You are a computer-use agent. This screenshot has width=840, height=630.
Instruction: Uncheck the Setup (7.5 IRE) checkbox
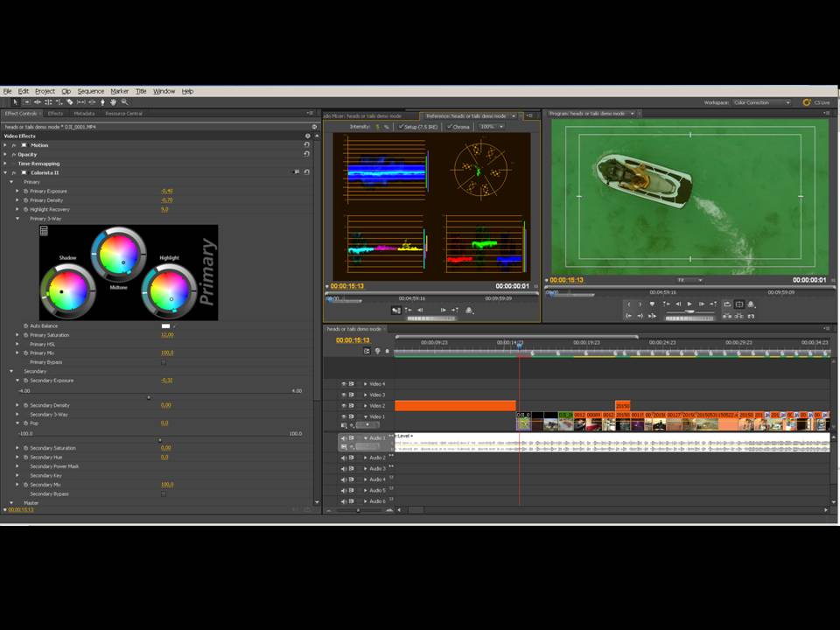(x=401, y=127)
